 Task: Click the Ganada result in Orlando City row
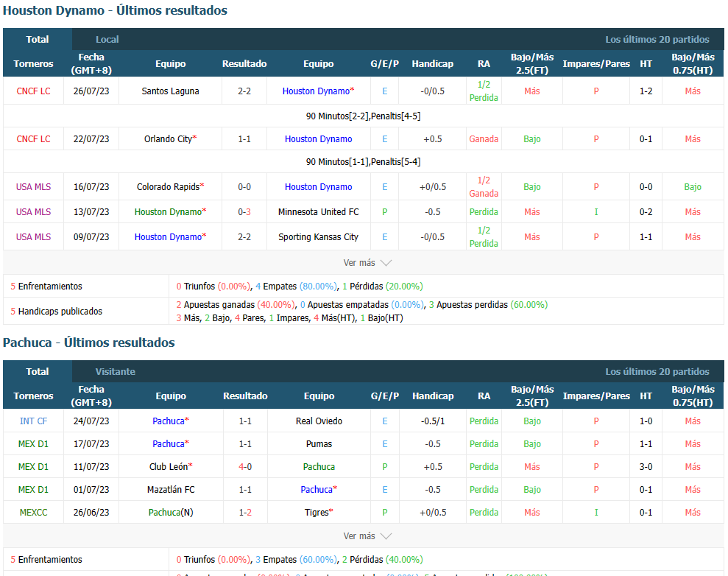[x=484, y=139]
